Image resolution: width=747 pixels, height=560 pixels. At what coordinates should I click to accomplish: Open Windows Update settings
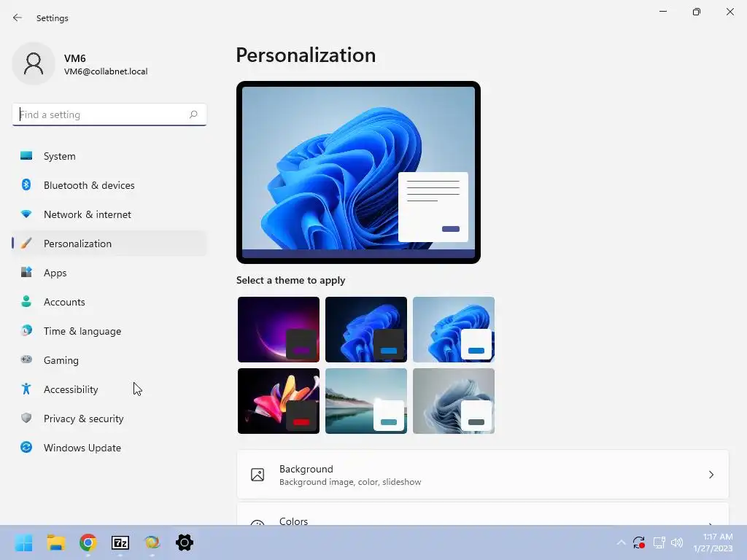[109, 448]
